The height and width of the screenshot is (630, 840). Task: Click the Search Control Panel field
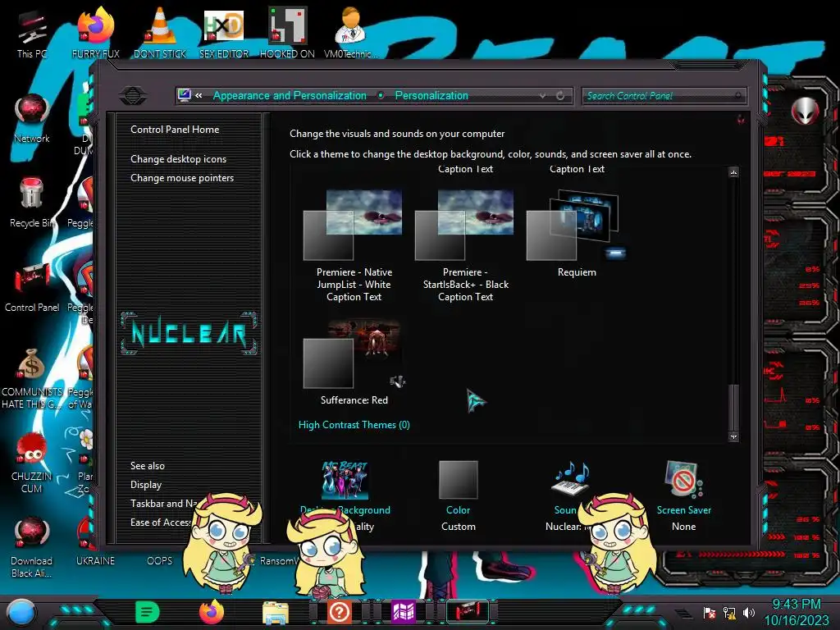pyautogui.click(x=664, y=96)
